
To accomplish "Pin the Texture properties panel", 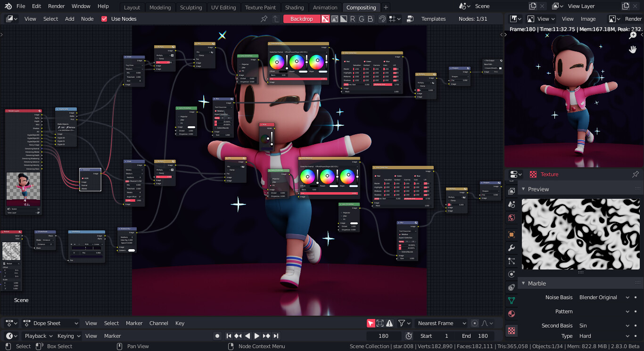I will coord(635,174).
